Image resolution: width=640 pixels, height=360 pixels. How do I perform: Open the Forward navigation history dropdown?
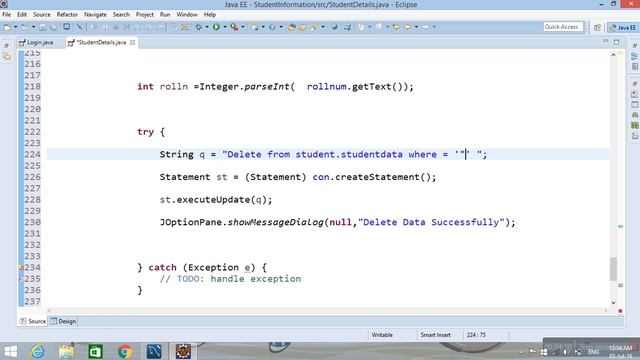pos(434,27)
